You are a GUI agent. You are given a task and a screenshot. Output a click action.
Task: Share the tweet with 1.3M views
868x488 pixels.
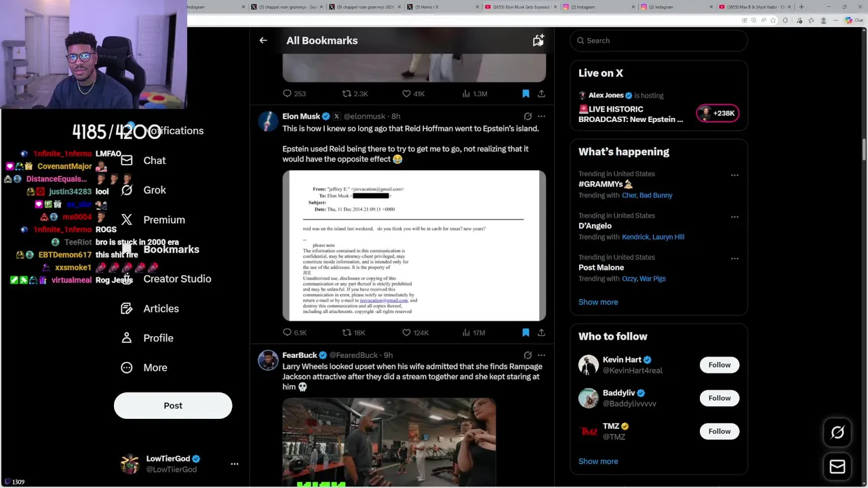[x=541, y=94]
